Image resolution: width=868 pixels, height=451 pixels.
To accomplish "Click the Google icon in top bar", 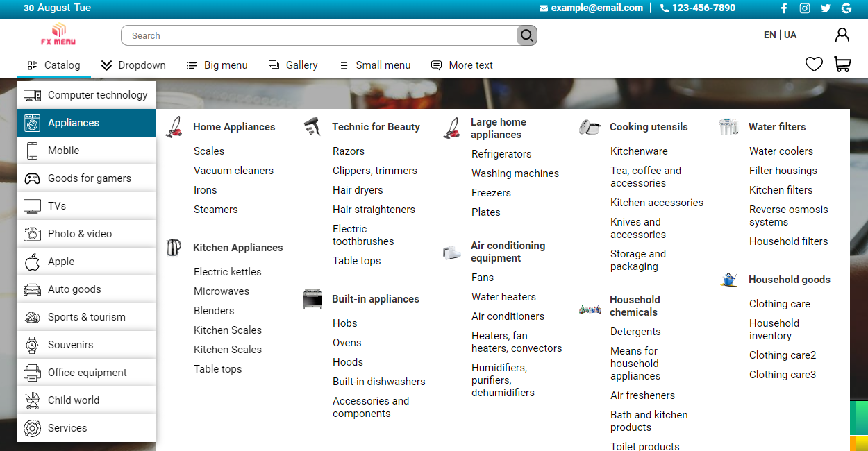I will [x=846, y=8].
